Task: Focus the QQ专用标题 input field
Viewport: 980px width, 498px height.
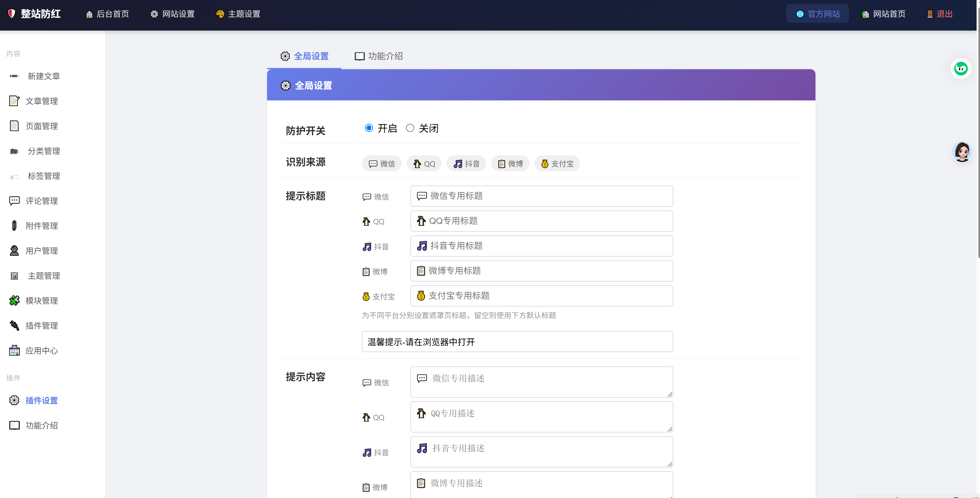Action: point(542,221)
